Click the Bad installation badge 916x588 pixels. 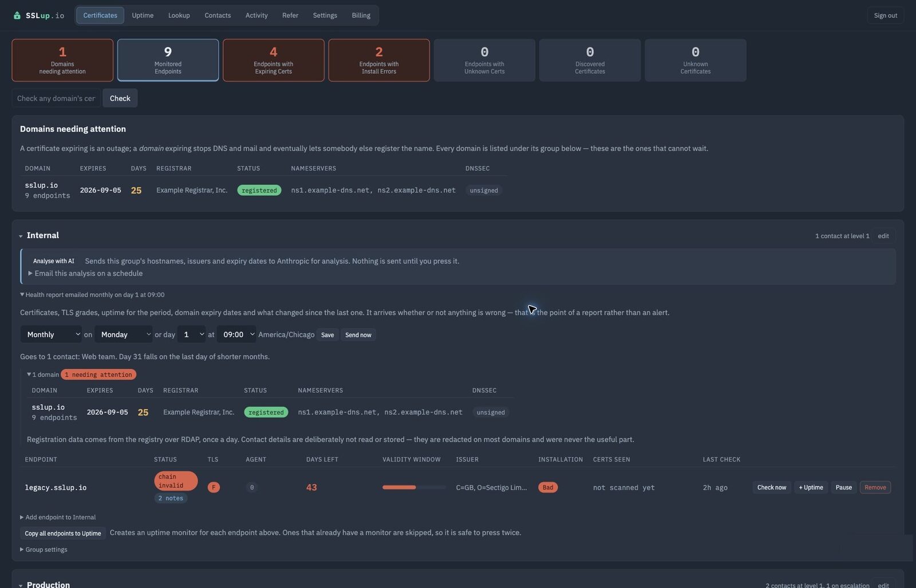pos(548,487)
